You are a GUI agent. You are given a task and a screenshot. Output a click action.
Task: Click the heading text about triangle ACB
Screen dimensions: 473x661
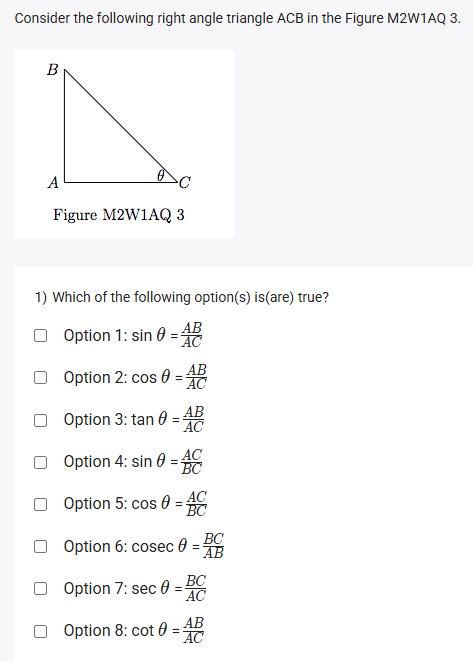pos(238,18)
